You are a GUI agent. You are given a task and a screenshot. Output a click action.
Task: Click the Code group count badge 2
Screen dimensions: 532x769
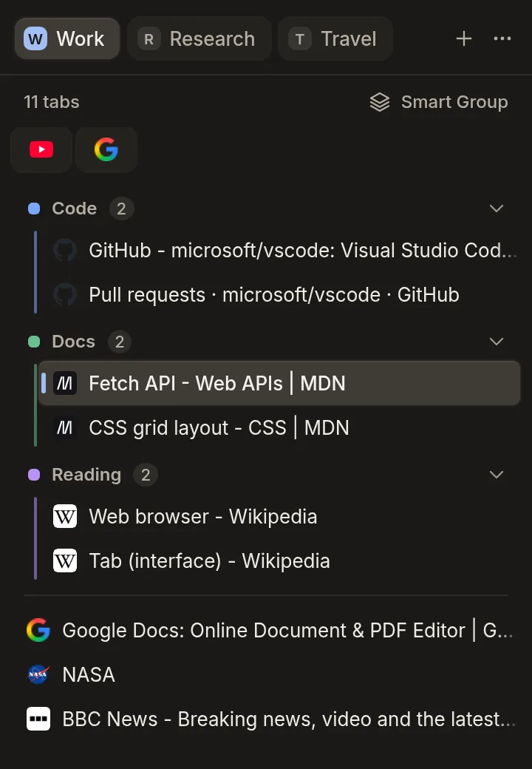click(x=121, y=209)
